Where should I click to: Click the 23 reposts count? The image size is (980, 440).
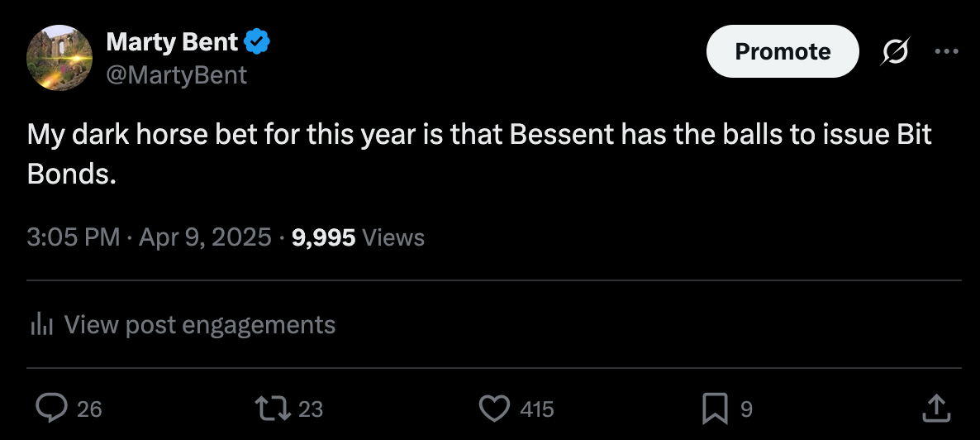pos(310,409)
